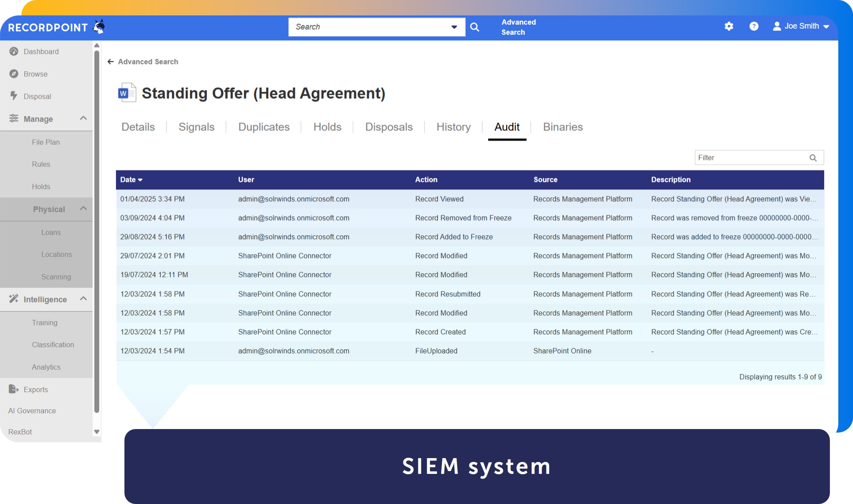Select the 'Record Removed from Freeze' action cell
The image size is (853, 504).
pos(463,218)
